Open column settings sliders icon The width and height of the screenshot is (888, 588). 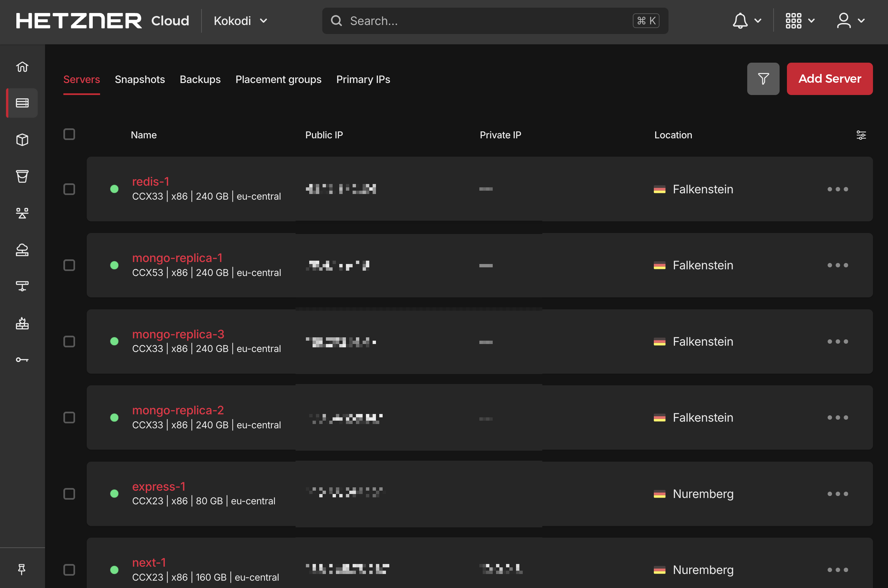(x=861, y=135)
